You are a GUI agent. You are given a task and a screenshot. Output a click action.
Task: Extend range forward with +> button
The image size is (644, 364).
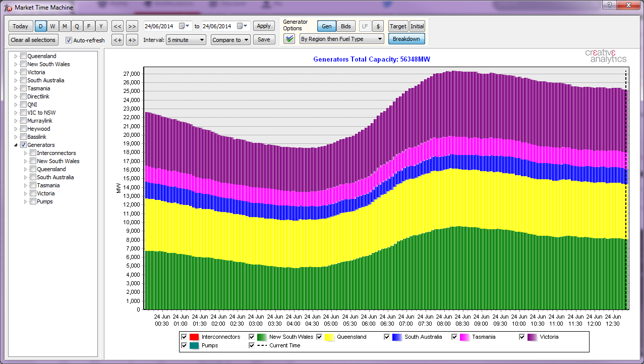pos(132,40)
